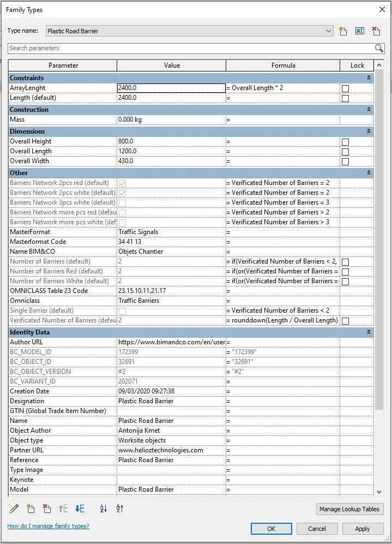
Task: Click the Edit Parameter pencil icon
Action: pos(14,509)
